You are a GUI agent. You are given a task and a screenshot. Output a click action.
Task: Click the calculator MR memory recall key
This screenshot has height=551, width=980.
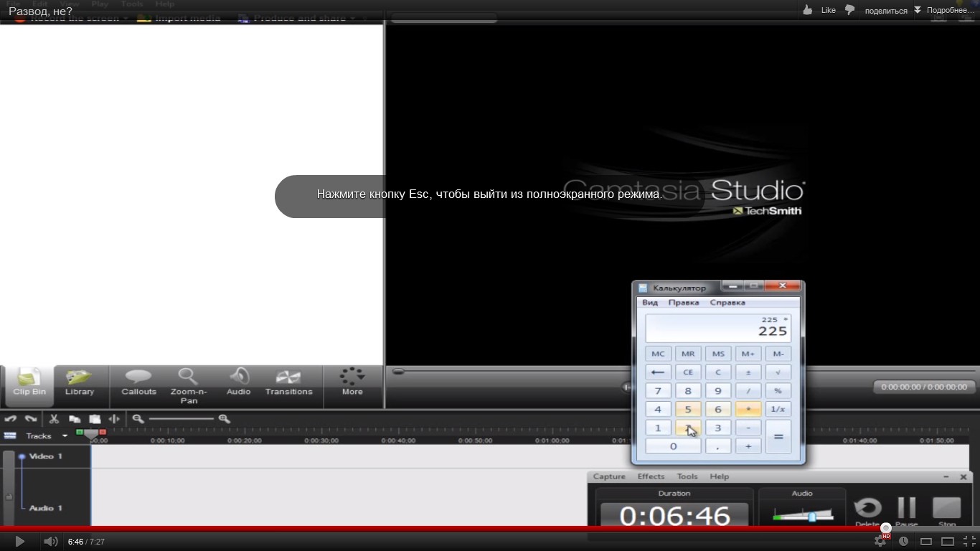(x=688, y=354)
